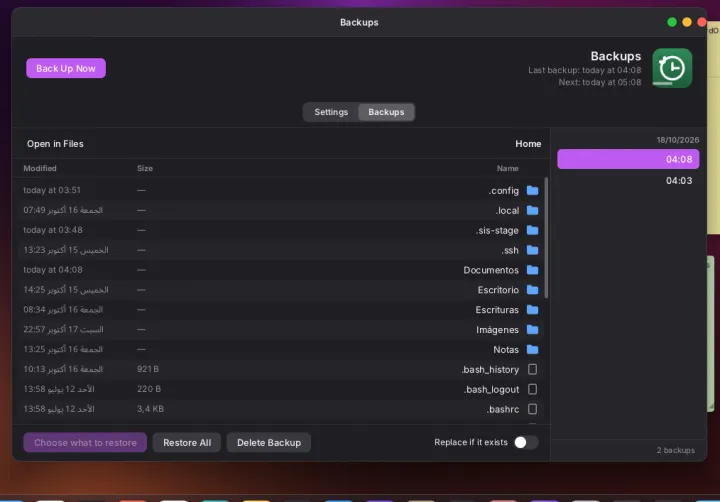Click the .bash_history file icon
Screen dimensions: 720x502
pos(532,369)
